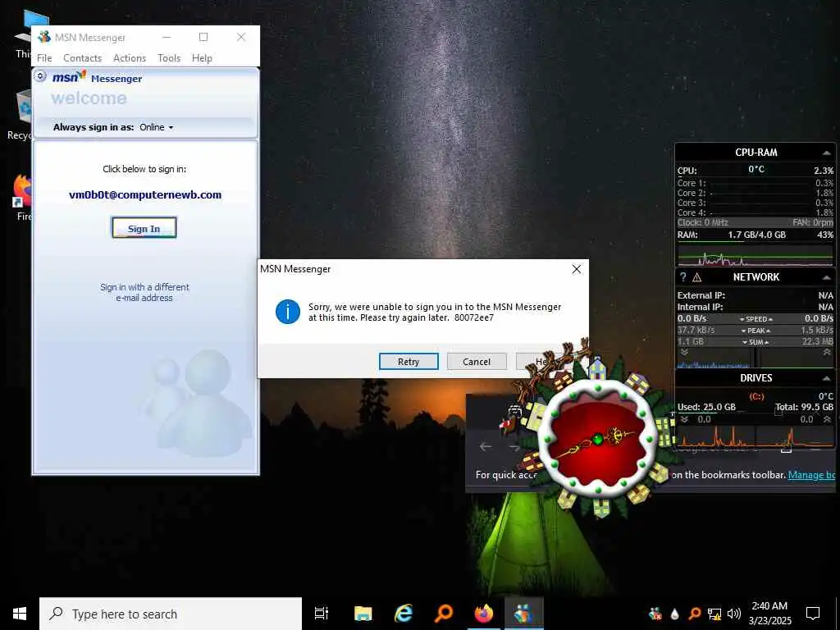
Task: Click the drive activity orange graph
Action: coord(756,436)
